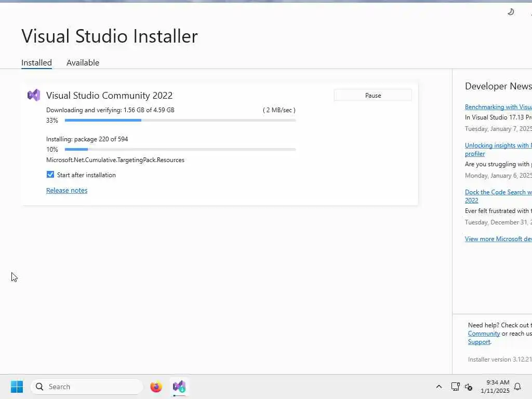Open the notifications bell icon
532x399 pixels.
pos(517,387)
